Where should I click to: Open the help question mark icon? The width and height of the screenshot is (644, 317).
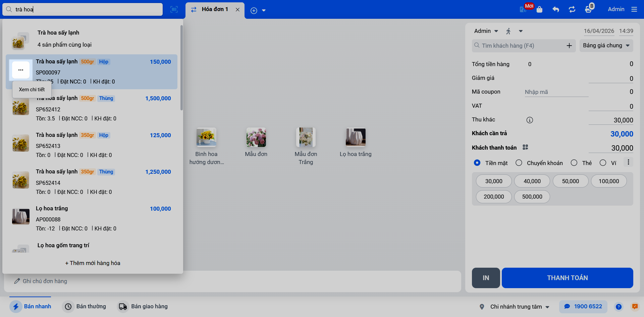click(619, 307)
